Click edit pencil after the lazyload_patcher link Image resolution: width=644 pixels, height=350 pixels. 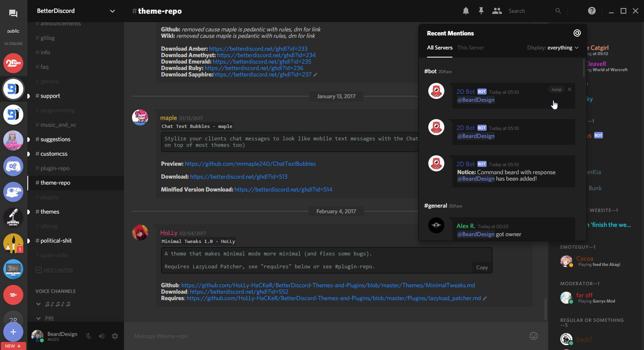tap(485, 299)
